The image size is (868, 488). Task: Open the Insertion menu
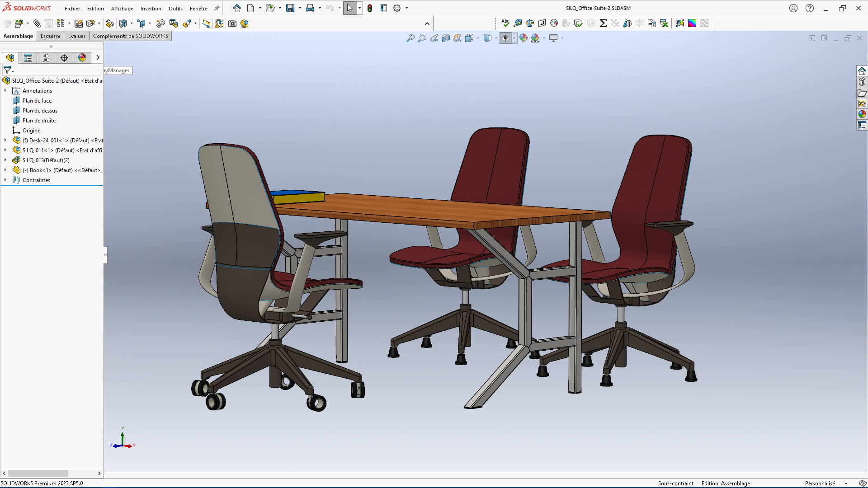tap(151, 9)
